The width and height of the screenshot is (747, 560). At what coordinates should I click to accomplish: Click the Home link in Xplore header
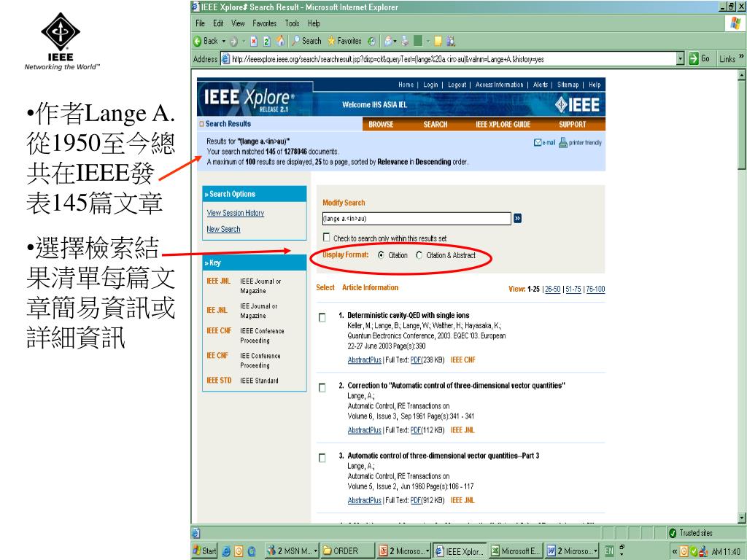406,85
